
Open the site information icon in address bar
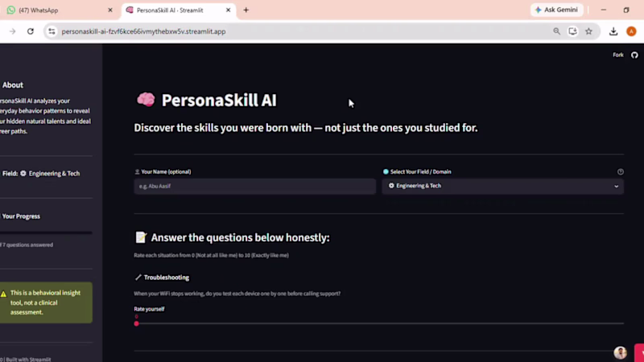click(x=52, y=31)
